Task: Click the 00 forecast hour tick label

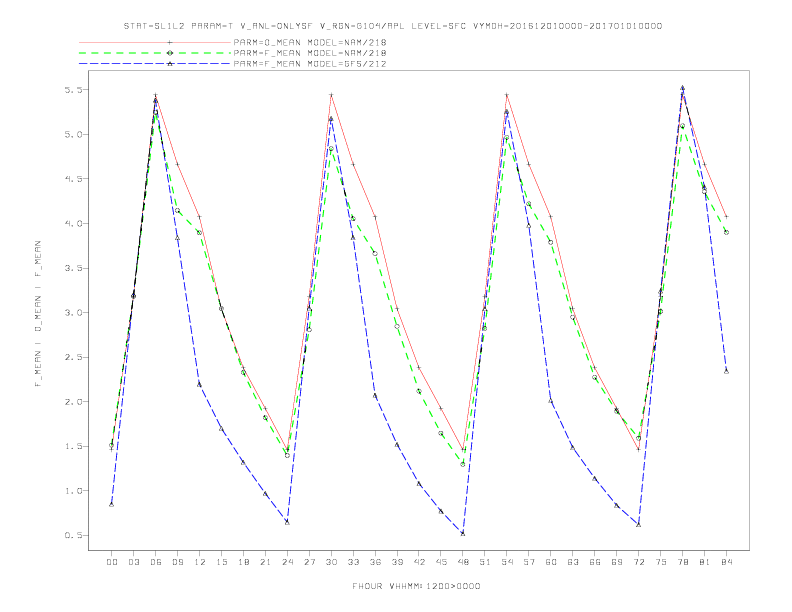Action: tap(112, 562)
